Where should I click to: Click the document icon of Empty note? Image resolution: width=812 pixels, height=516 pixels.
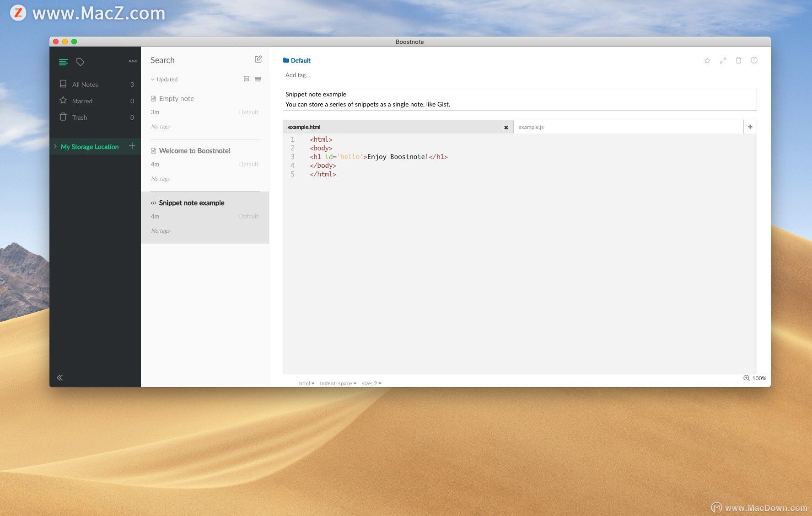tap(153, 99)
